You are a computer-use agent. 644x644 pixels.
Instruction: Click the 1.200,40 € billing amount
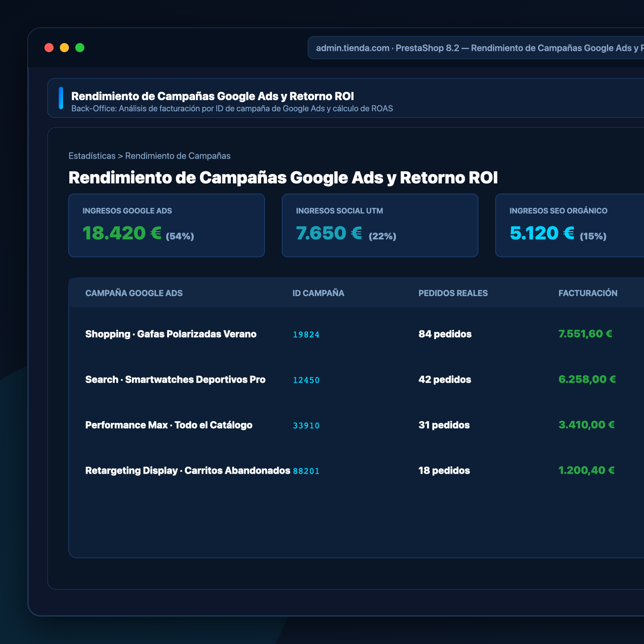[587, 470]
